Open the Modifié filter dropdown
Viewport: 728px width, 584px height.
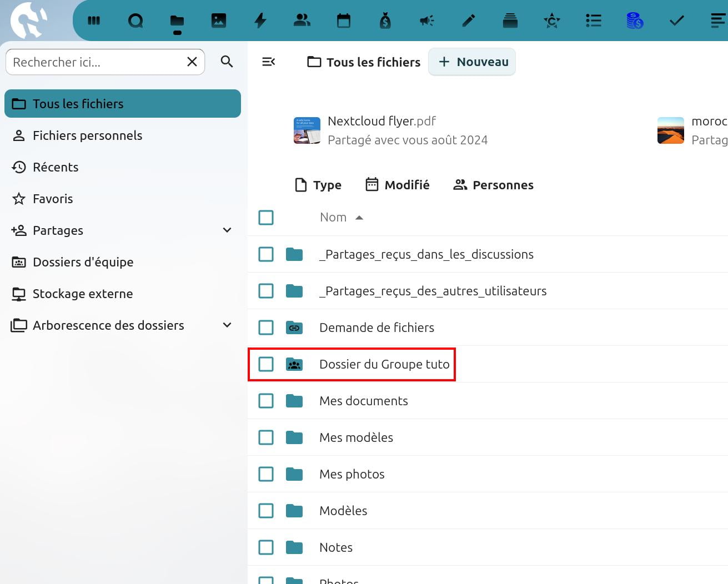(x=398, y=185)
